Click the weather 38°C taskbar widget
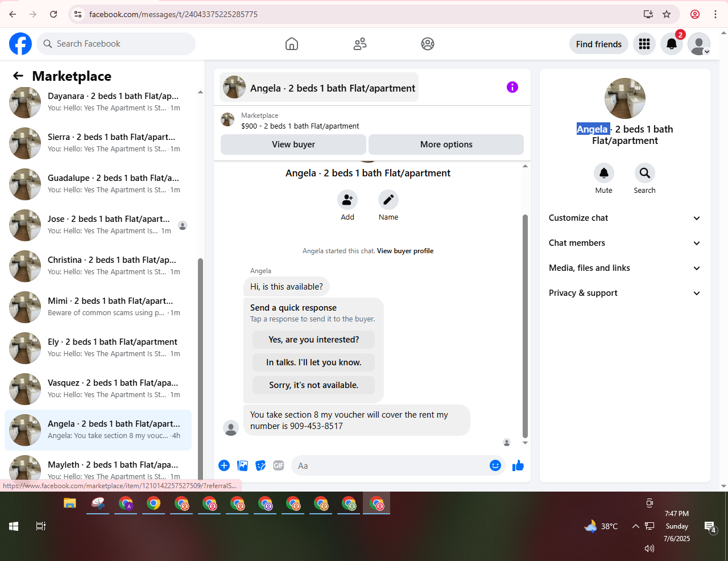728x561 pixels. pos(601,526)
